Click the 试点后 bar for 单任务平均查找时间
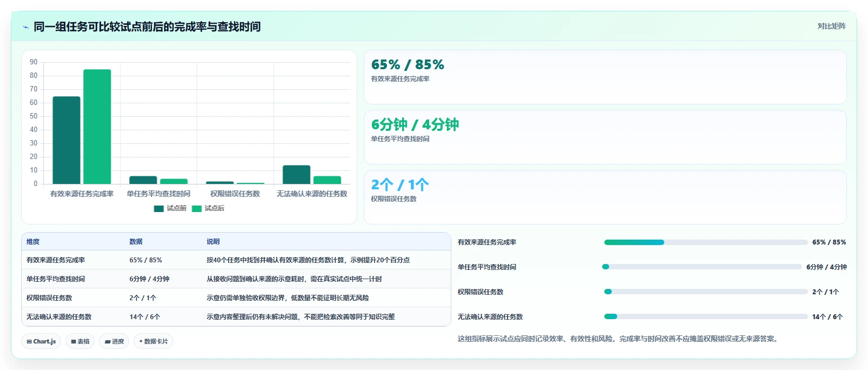Screen dimensions: 868x370 (x=174, y=181)
